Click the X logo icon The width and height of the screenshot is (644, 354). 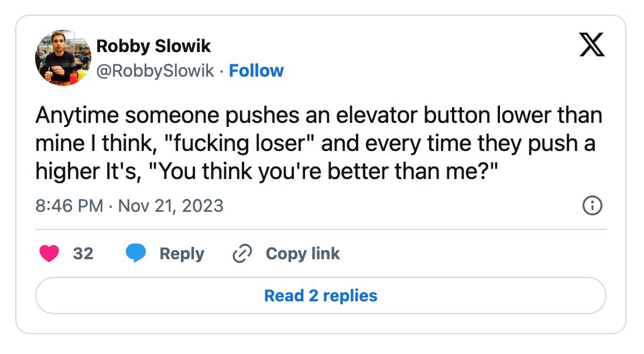click(x=592, y=44)
